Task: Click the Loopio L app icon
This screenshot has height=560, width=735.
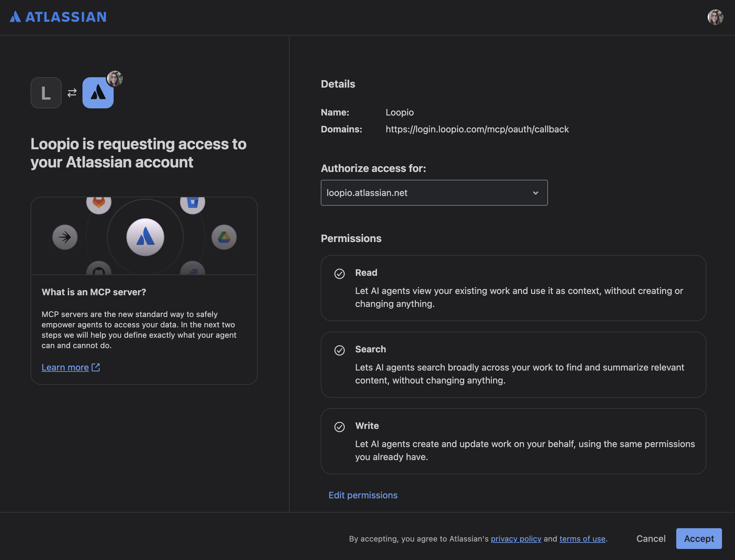Action: tap(46, 93)
